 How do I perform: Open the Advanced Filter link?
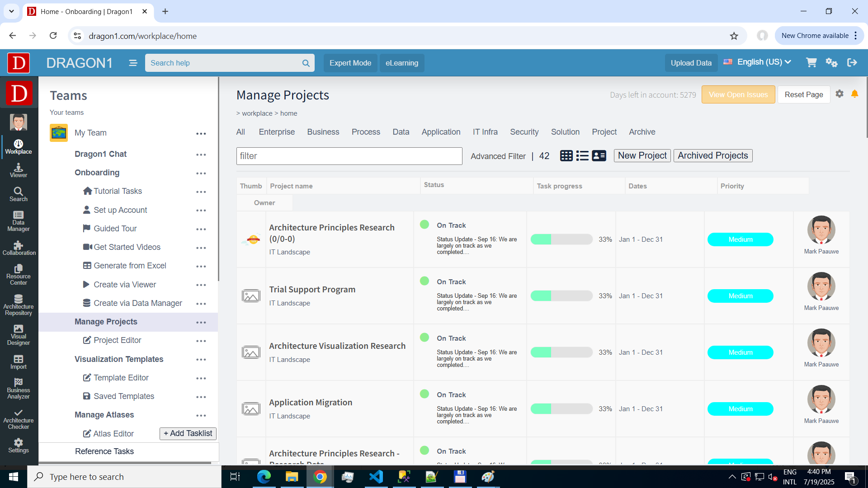498,156
